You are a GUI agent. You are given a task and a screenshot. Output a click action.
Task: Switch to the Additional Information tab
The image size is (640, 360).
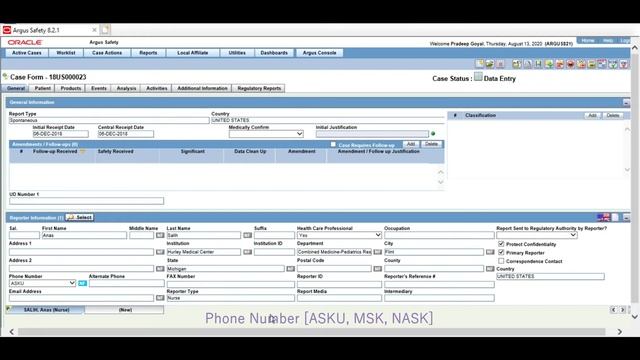point(202,88)
